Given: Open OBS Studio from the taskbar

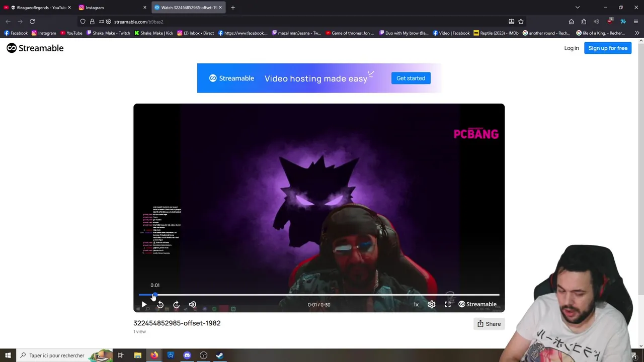Looking at the screenshot, I should 203,355.
